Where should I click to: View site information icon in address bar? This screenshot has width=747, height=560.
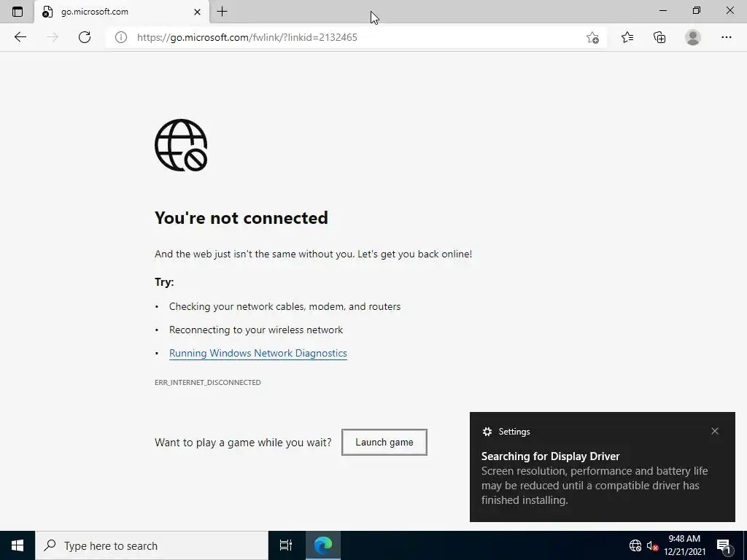[121, 37]
